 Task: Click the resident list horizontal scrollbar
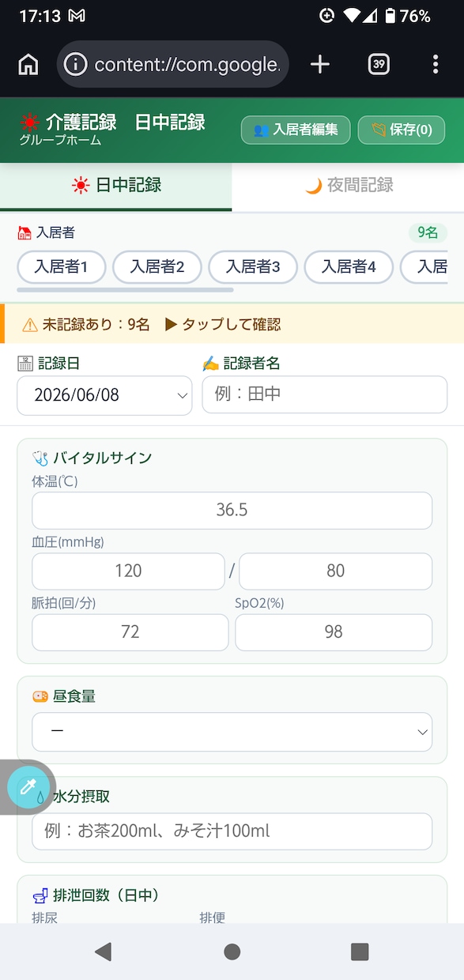[x=125, y=291]
